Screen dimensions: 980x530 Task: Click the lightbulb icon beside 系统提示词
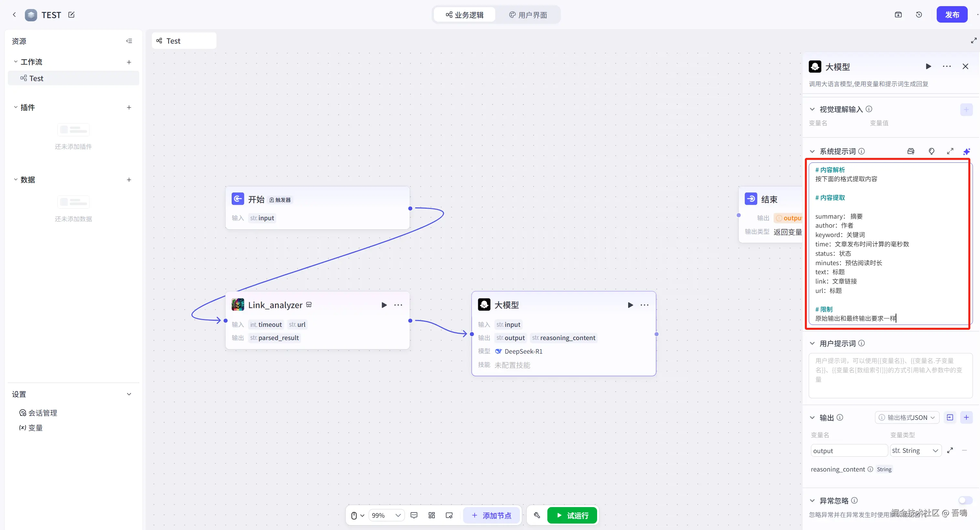point(931,151)
